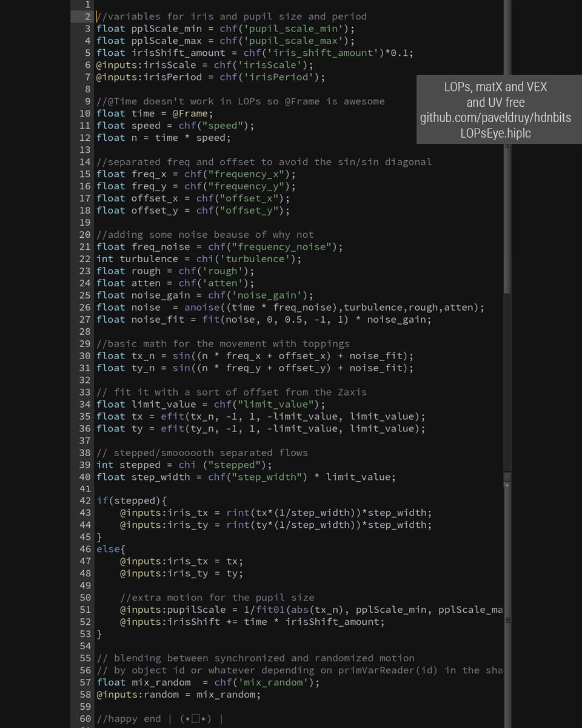Click the line '@inputs:irisPeriod = chf('irisPeriod');'
This screenshot has height=728, width=582.
pyautogui.click(x=211, y=77)
